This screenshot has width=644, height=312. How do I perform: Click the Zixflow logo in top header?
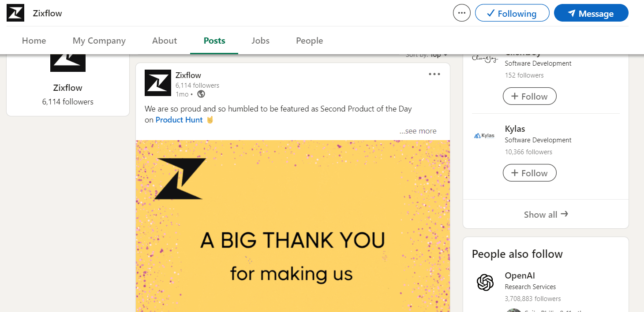click(x=15, y=13)
